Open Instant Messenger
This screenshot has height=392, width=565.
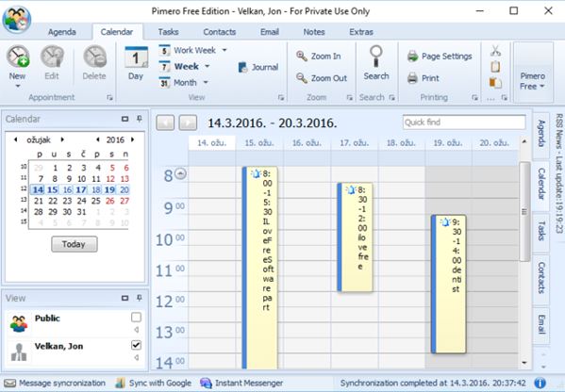click(x=241, y=383)
